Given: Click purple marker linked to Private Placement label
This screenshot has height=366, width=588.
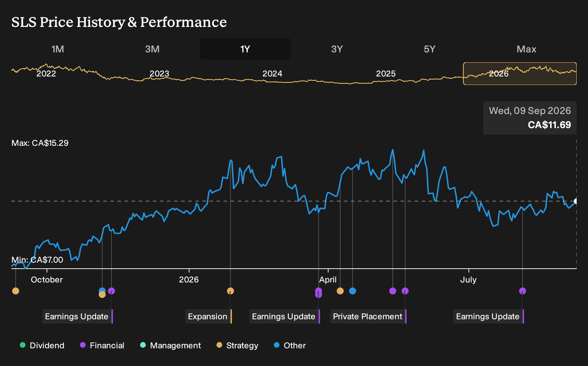Looking at the screenshot, I should pyautogui.click(x=405, y=291).
